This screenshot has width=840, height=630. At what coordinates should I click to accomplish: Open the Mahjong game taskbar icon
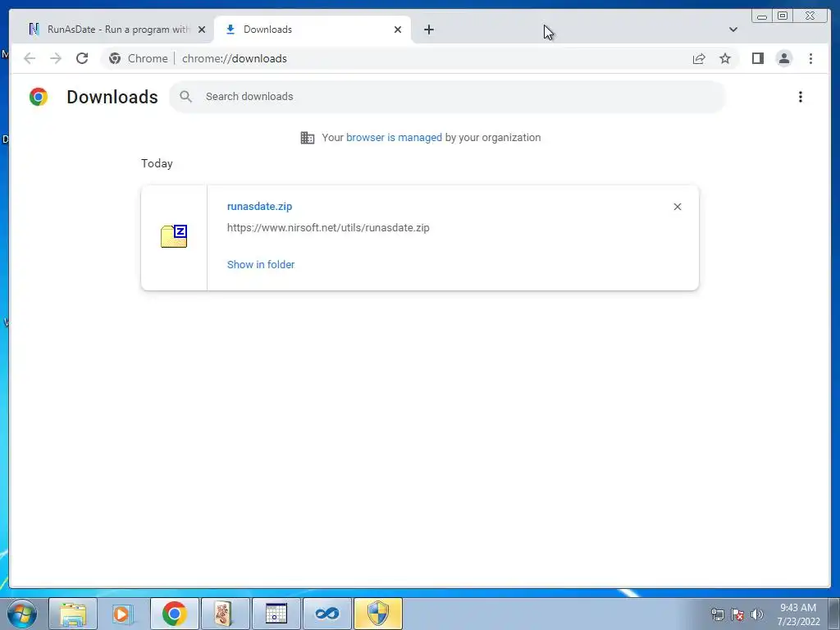coord(225,614)
